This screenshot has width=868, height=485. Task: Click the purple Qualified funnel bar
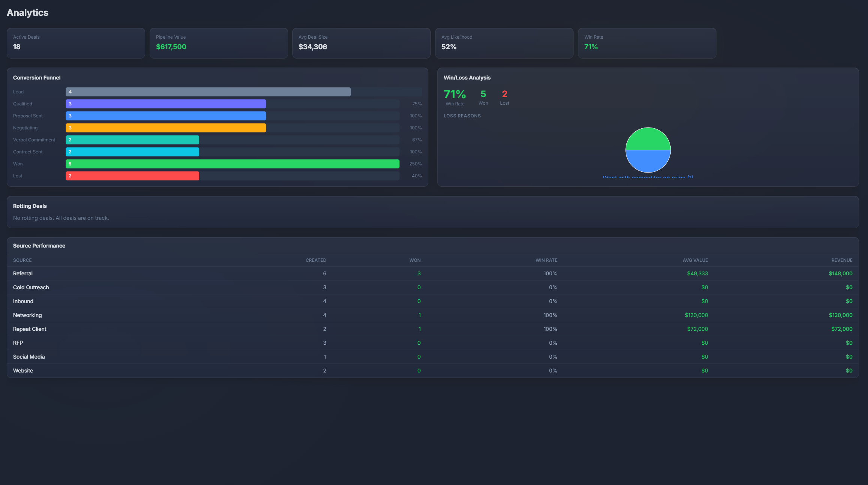point(165,104)
